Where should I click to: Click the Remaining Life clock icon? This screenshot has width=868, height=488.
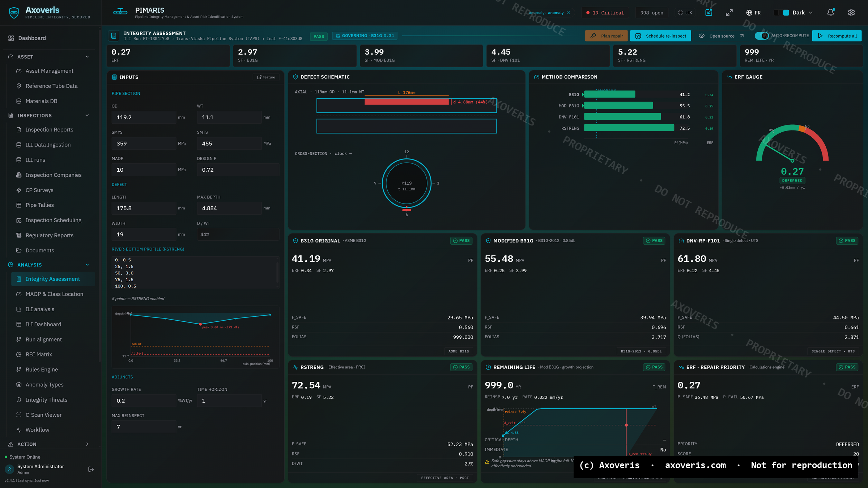pos(488,367)
